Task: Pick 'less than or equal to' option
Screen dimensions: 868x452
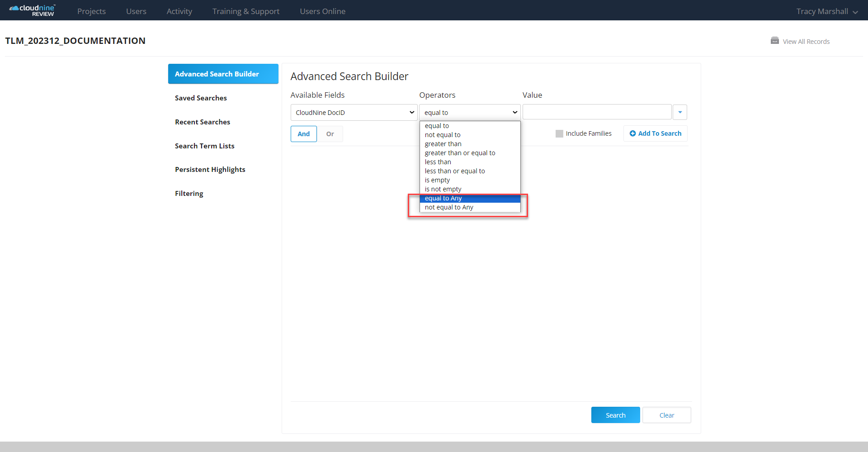Action: click(470, 171)
